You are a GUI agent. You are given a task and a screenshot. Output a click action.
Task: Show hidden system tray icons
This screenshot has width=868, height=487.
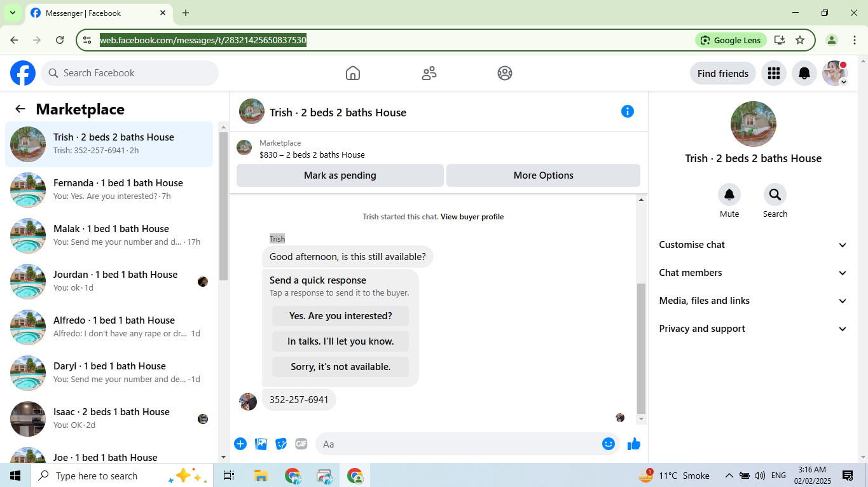click(729, 476)
